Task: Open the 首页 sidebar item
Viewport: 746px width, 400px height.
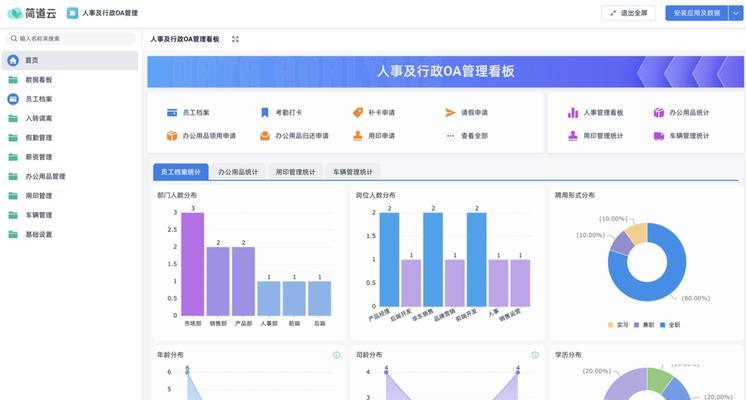Action: click(69, 60)
